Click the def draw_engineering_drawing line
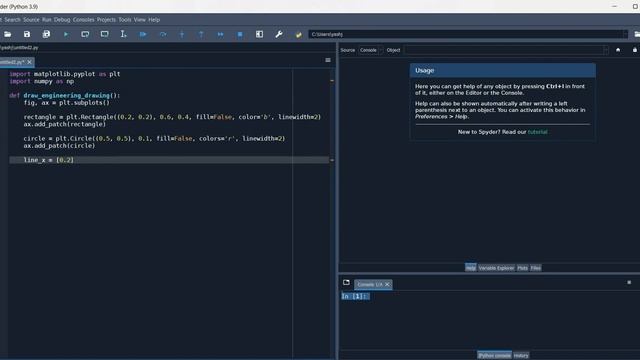 [64, 96]
